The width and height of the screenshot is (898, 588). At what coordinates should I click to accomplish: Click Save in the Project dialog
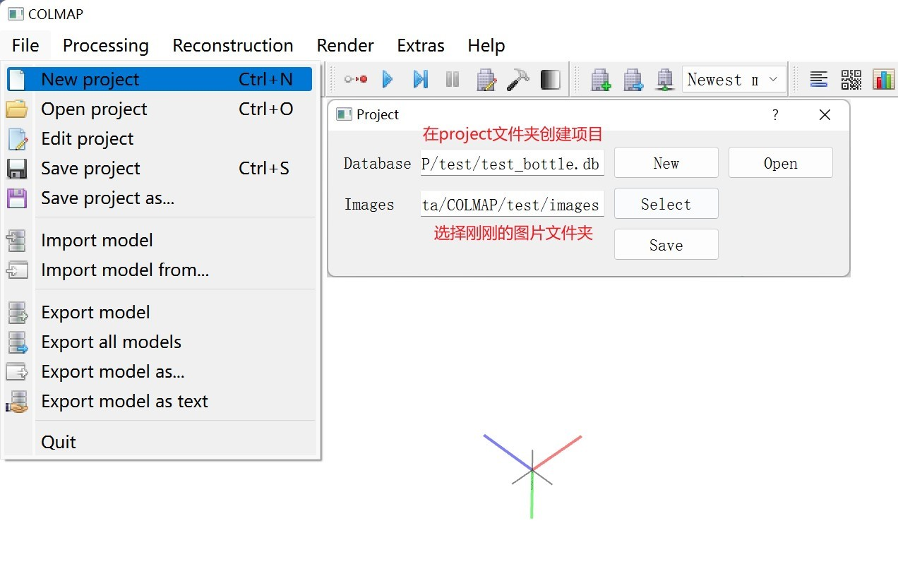pos(666,245)
